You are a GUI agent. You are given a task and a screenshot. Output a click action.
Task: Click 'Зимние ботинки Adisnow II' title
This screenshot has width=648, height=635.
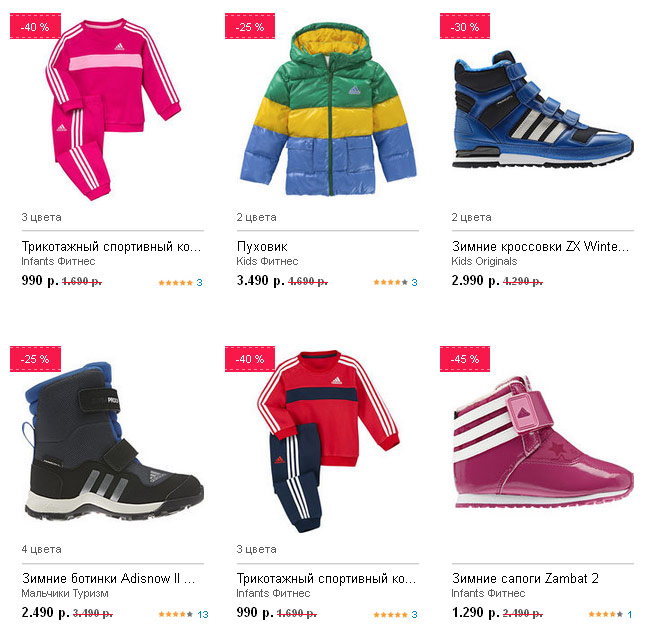[x=108, y=578]
